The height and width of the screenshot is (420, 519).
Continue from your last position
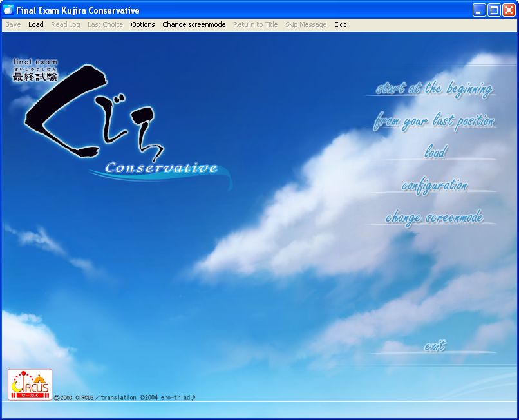tap(434, 121)
